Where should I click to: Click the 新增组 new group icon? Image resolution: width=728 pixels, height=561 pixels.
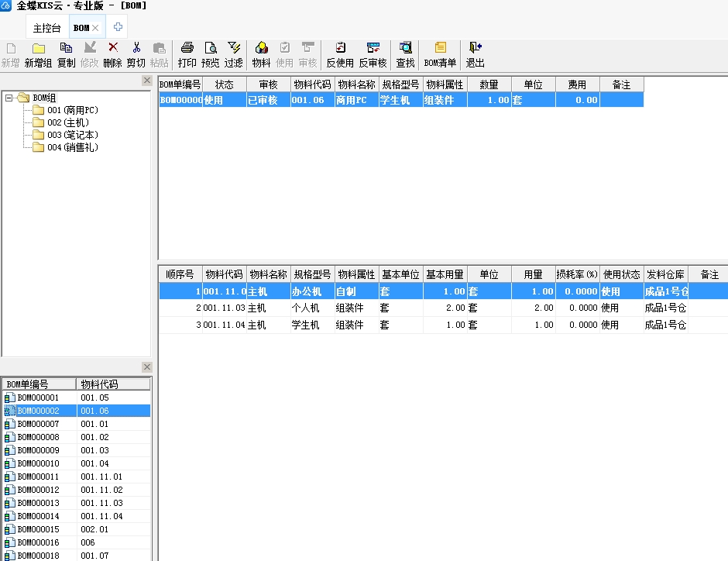pos(38,54)
